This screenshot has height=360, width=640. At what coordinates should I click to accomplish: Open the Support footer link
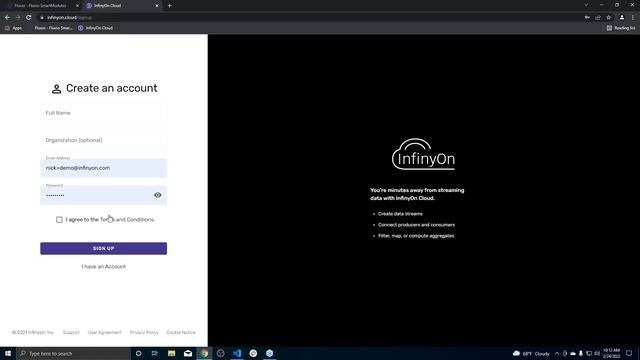pyautogui.click(x=71, y=332)
